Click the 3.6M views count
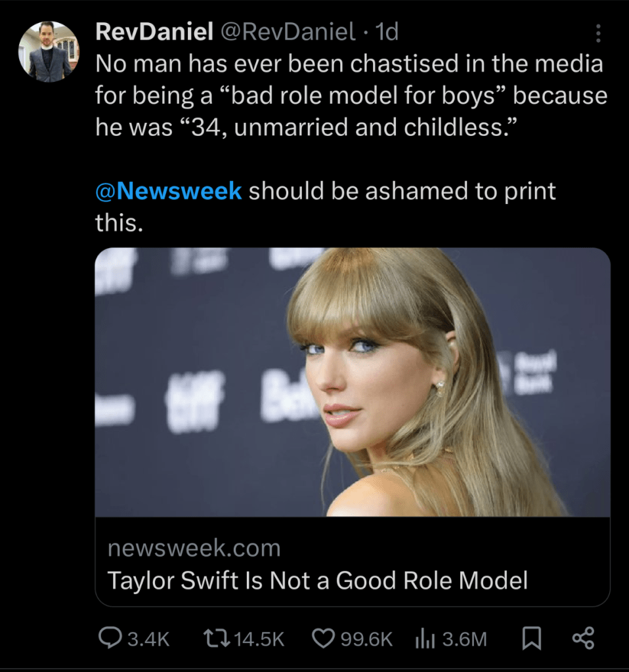The image size is (629, 672). coord(465,639)
